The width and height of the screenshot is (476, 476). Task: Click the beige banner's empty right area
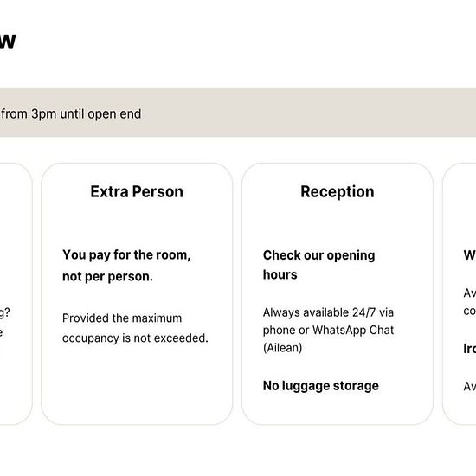[x=334, y=113]
